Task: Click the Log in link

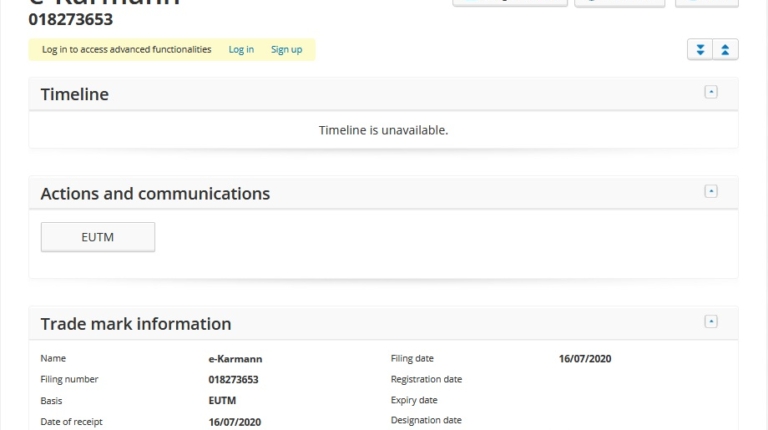Action: [x=241, y=50]
